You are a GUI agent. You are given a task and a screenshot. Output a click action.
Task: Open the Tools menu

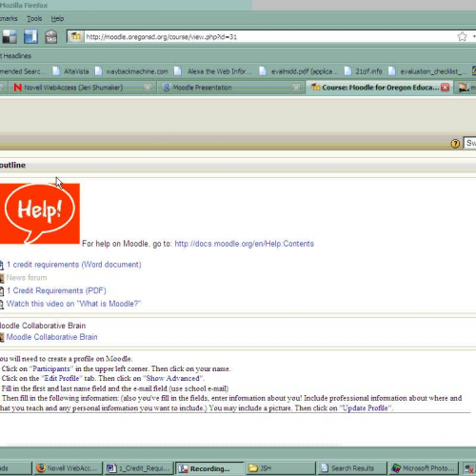34,19
